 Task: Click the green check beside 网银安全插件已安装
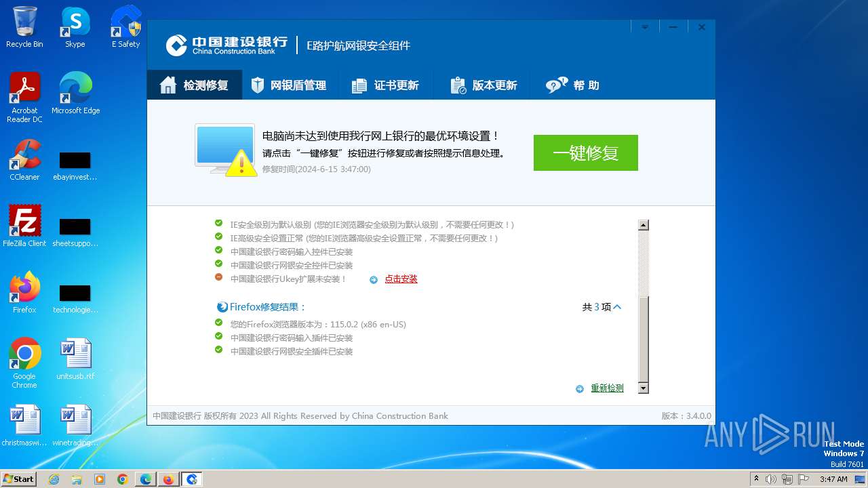[x=218, y=350]
